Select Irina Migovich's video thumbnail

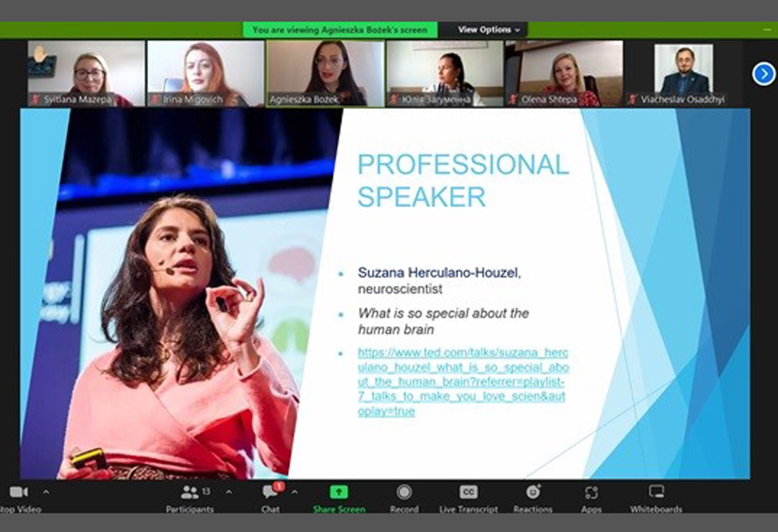205,73
